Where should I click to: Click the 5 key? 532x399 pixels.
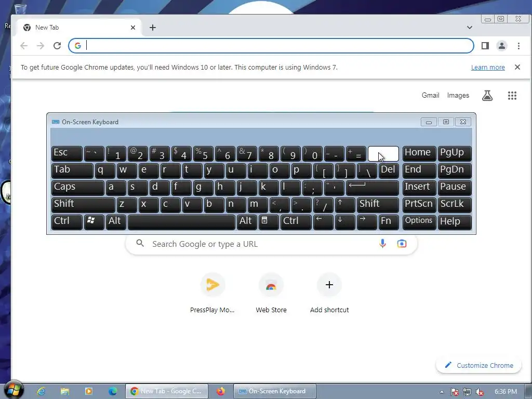tap(203, 153)
